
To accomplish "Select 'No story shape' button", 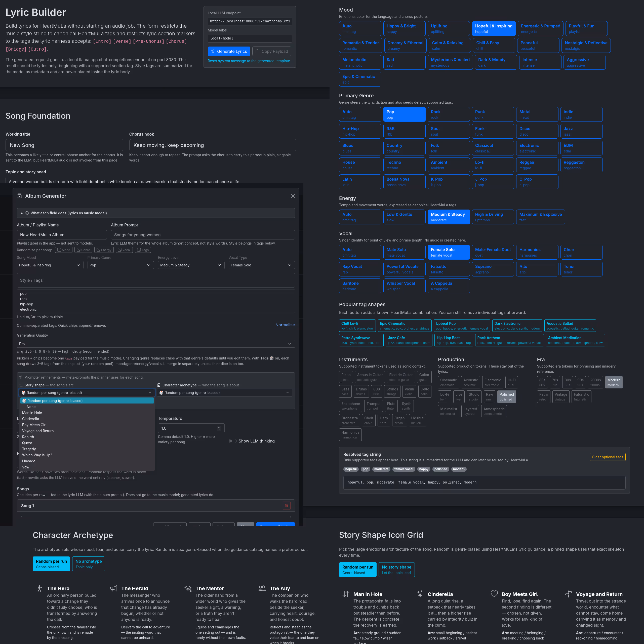I will tap(396, 569).
